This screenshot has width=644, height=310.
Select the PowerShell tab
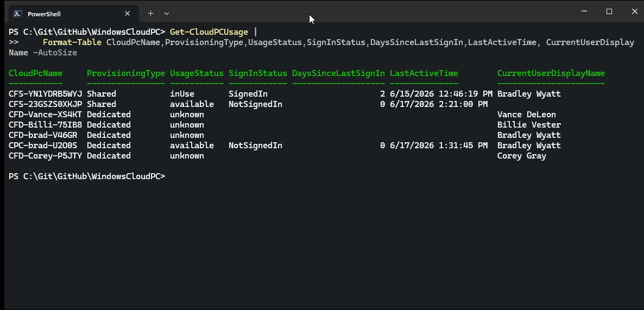pyautogui.click(x=74, y=14)
